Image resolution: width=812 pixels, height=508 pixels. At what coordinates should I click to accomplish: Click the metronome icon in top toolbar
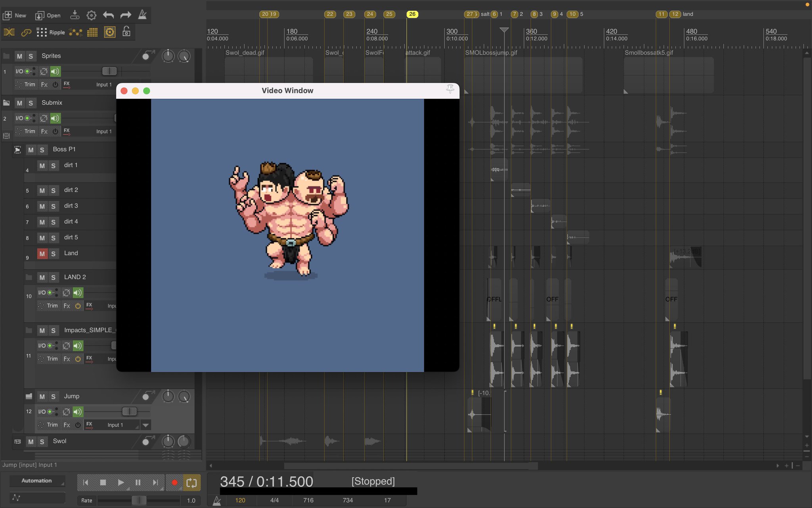click(142, 15)
